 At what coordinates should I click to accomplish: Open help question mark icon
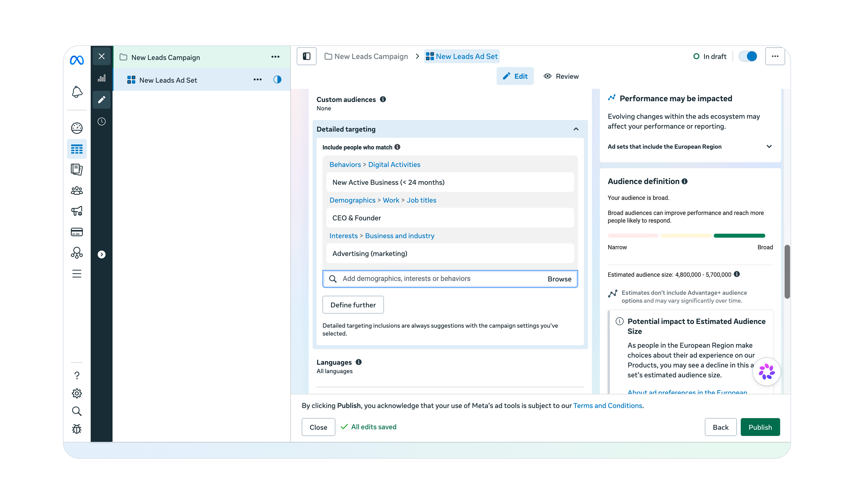tap(77, 375)
